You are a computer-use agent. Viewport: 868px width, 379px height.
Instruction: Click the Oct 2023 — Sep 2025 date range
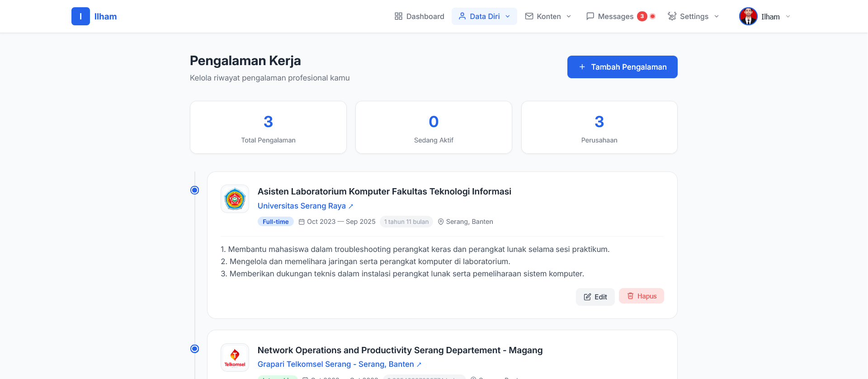click(x=341, y=222)
